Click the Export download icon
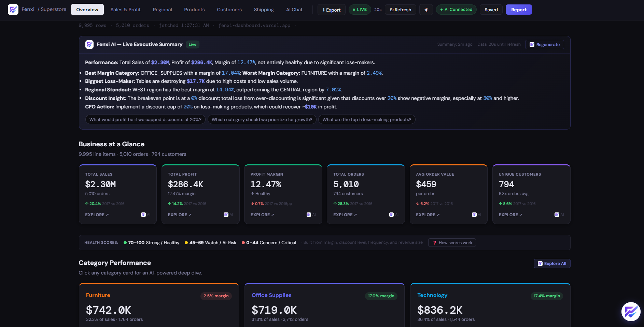Screen dimensions: 644x327 [324, 10]
